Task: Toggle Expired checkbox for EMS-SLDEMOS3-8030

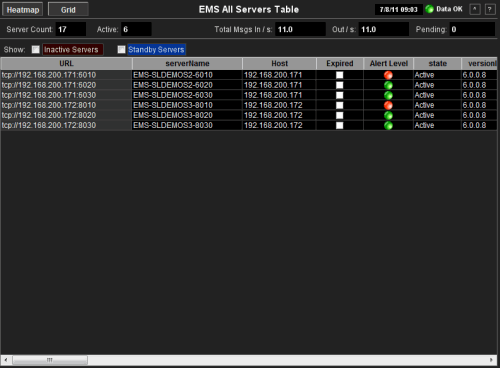Action: (339, 125)
